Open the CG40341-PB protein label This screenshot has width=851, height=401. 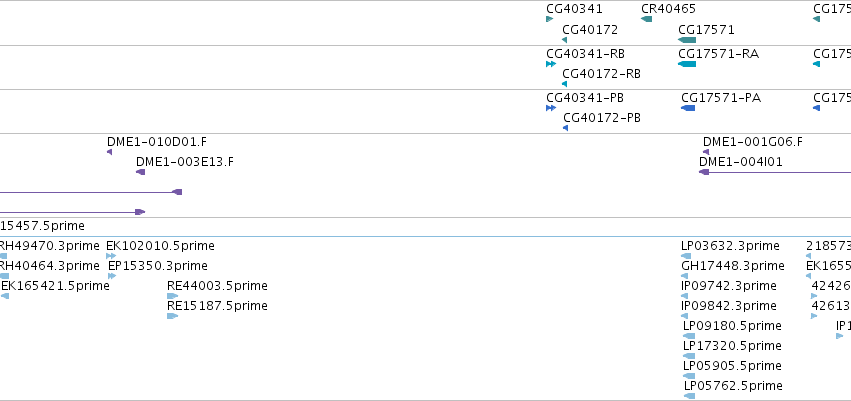585,98
